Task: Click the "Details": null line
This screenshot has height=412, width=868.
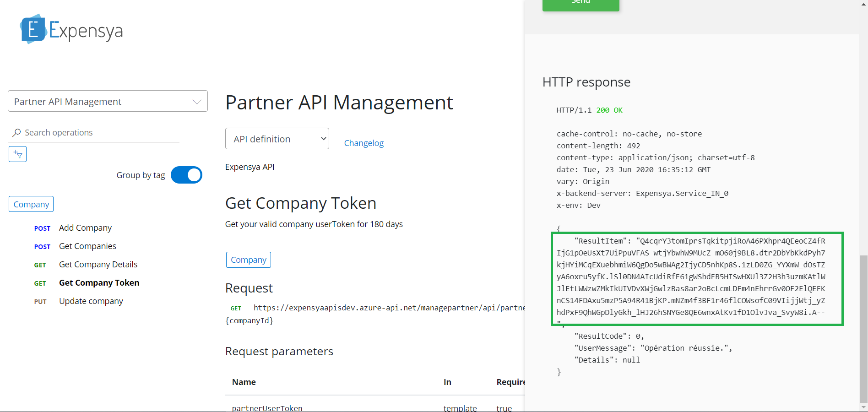Action: (607, 360)
